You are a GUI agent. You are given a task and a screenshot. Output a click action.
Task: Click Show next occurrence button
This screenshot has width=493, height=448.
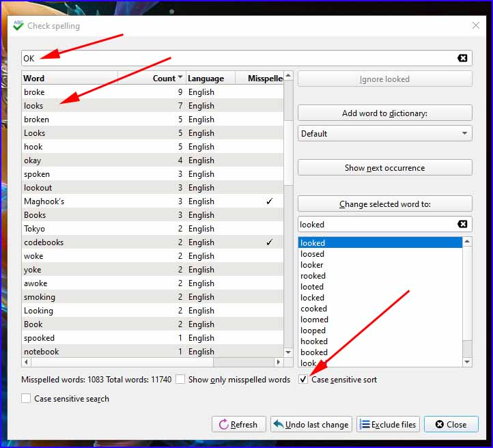point(384,167)
